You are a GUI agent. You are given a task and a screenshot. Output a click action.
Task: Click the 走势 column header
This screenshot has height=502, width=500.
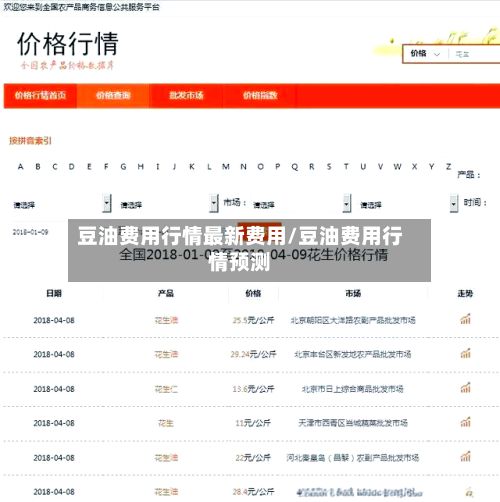pyautogui.click(x=465, y=293)
